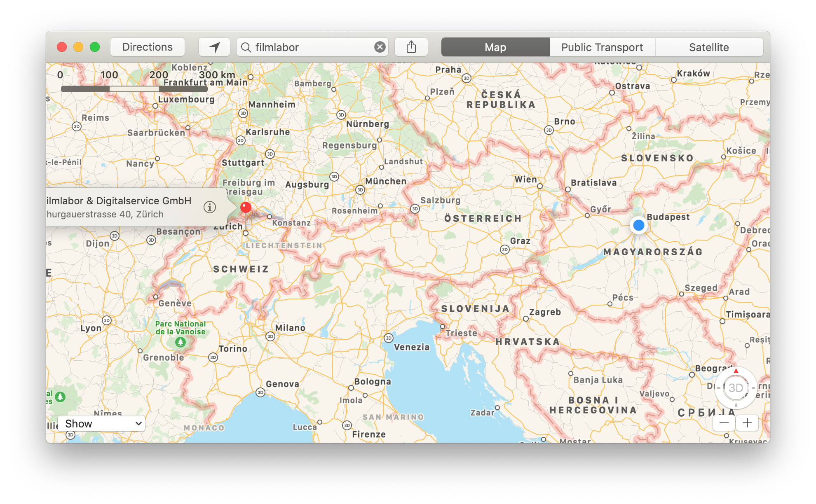Click the Filmlabor & Digitalservice GmbH callout title
Image resolution: width=816 pixels, height=504 pixels.
coord(119,201)
